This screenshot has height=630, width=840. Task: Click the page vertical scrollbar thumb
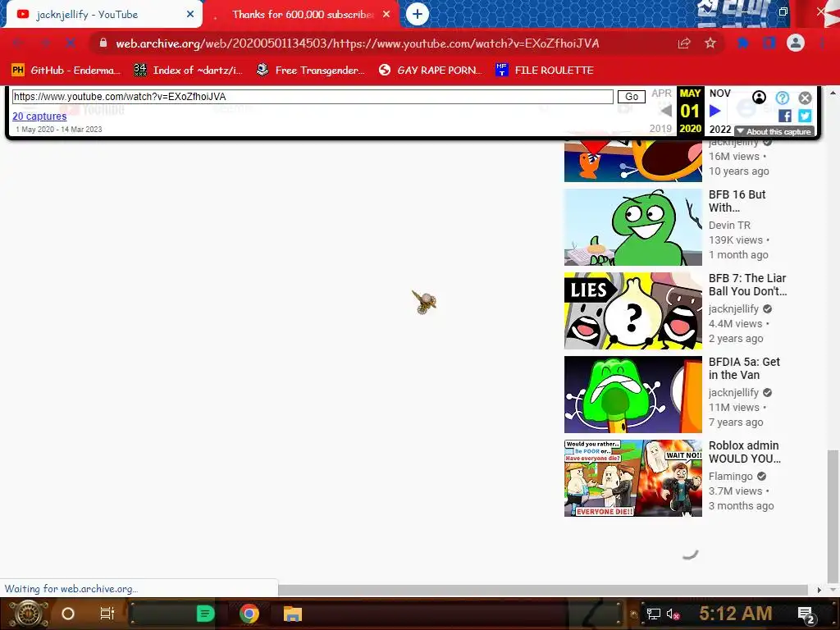pyautogui.click(x=833, y=517)
